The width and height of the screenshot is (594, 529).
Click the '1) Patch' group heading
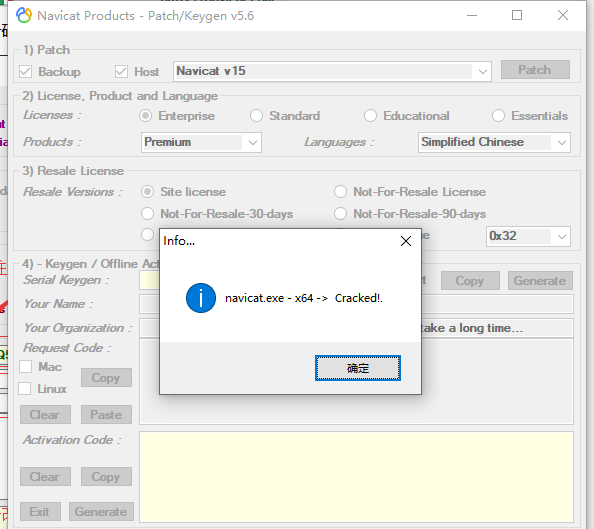(x=46, y=50)
